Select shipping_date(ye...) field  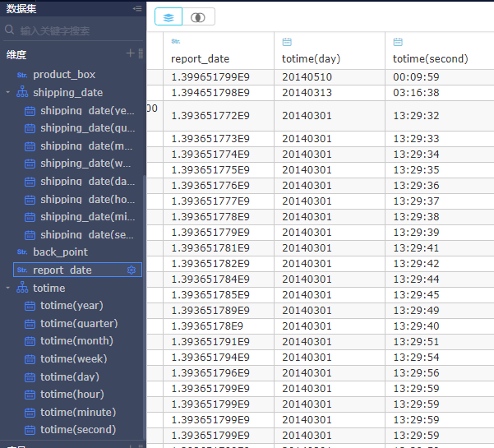pyautogui.click(x=88, y=111)
